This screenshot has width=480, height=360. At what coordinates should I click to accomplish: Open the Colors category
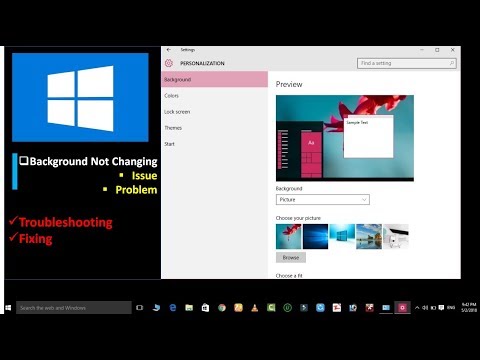214,96
